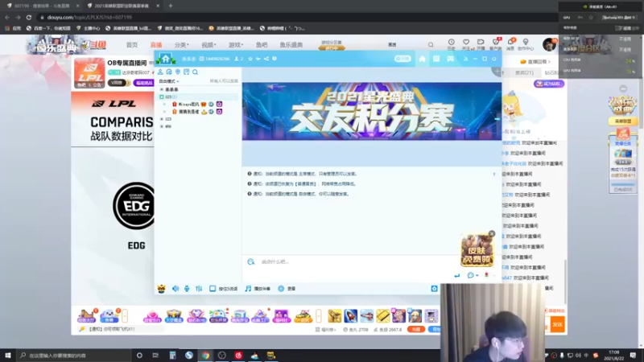Open the channel info icon in title bar
644x362 pixels.
click(275, 59)
